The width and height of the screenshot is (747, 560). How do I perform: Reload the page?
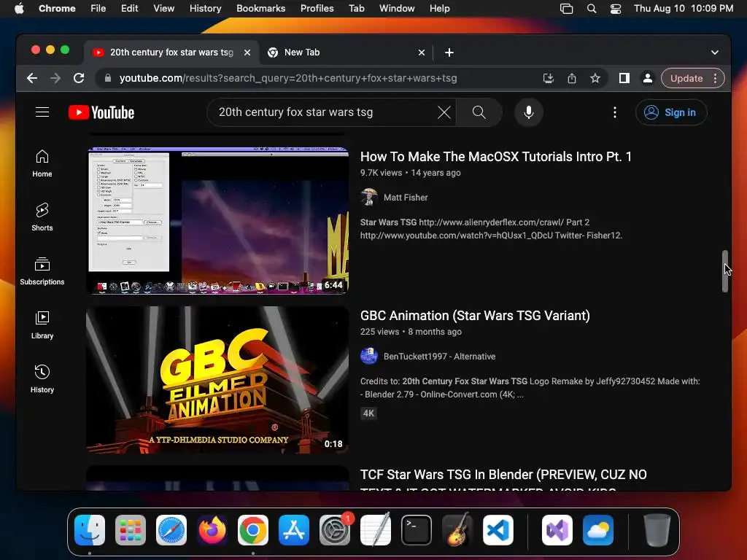[x=79, y=78]
